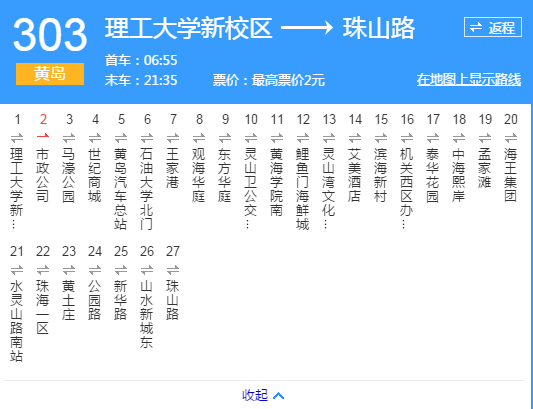Screen dimensions: 533x409
Task: Select stop 公园路
Action: point(94,300)
